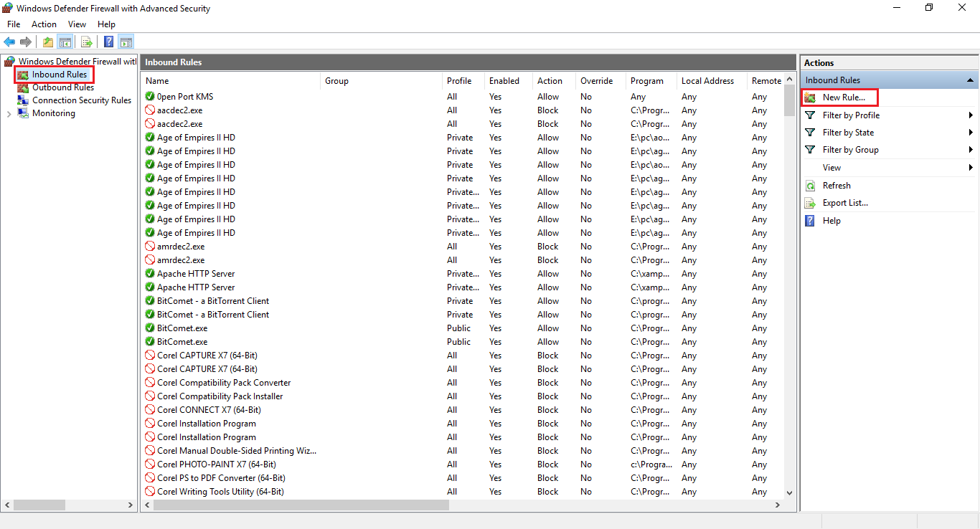This screenshot has width=980, height=529.
Task: Select Windows Defender Firewall root tree item
Action: coord(77,62)
